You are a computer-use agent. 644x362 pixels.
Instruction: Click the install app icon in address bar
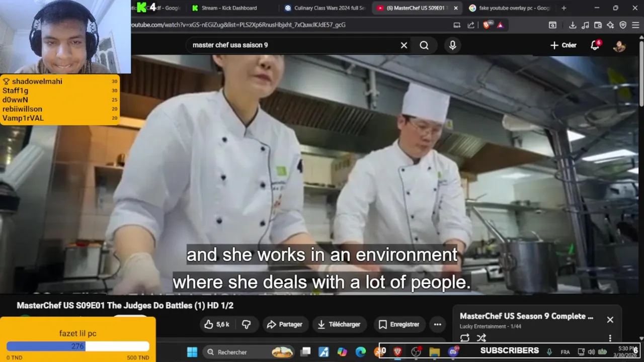457,25
